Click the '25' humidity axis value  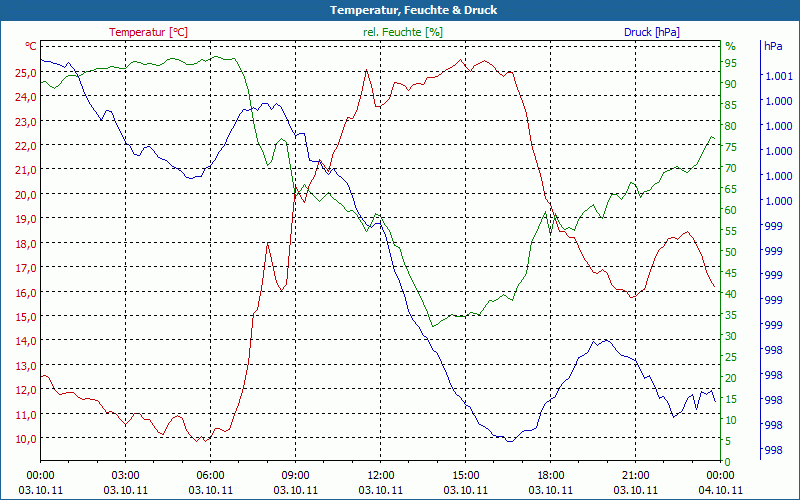click(x=731, y=357)
